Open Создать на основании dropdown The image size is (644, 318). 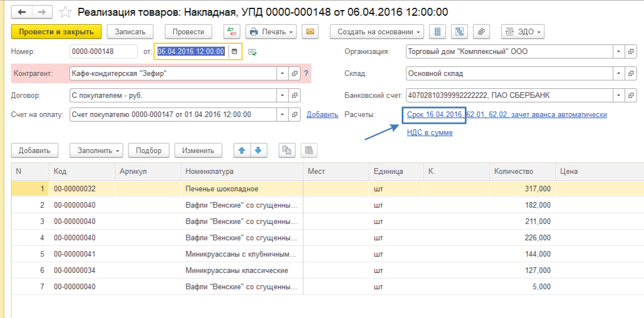[377, 32]
